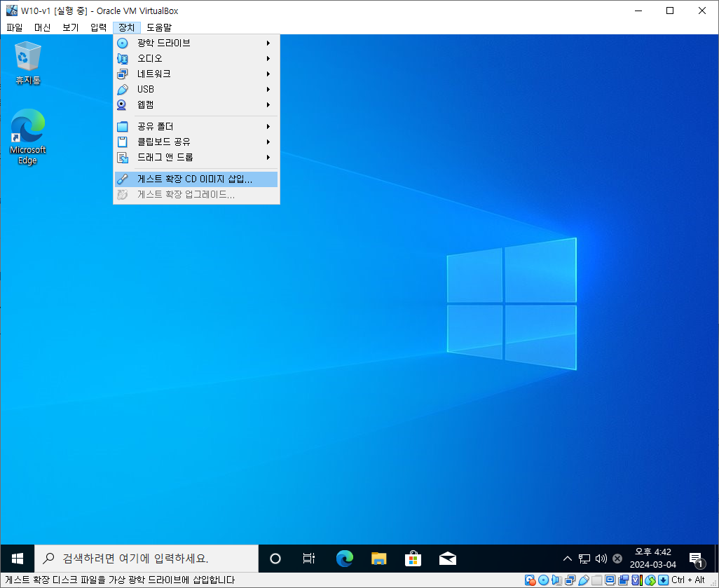The image size is (719, 588).
Task: Click the USB status bar icon
Action: [583, 580]
